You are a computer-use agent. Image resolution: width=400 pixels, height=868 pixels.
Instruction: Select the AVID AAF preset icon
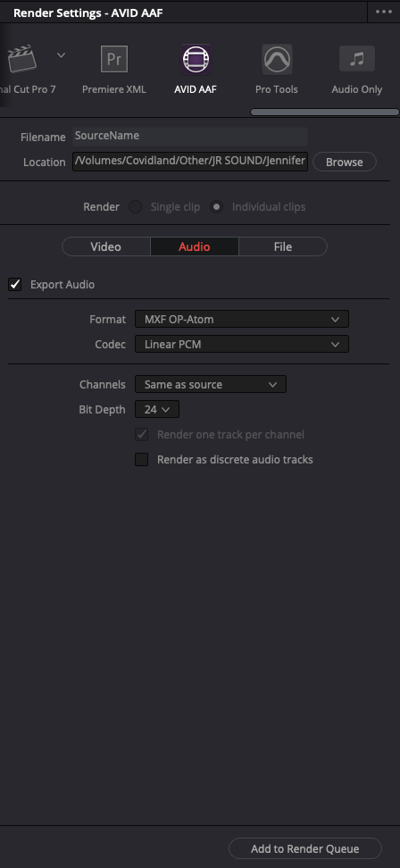coord(196,59)
